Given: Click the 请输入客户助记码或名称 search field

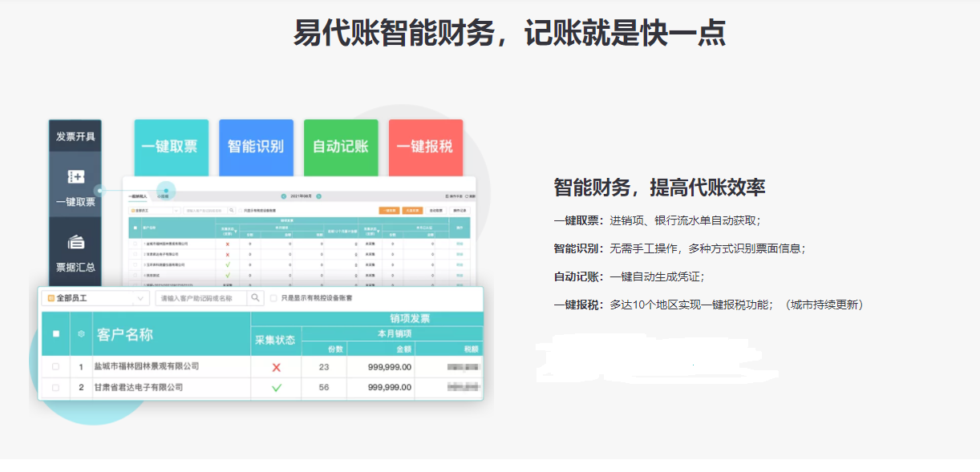Looking at the screenshot, I should click(x=200, y=297).
